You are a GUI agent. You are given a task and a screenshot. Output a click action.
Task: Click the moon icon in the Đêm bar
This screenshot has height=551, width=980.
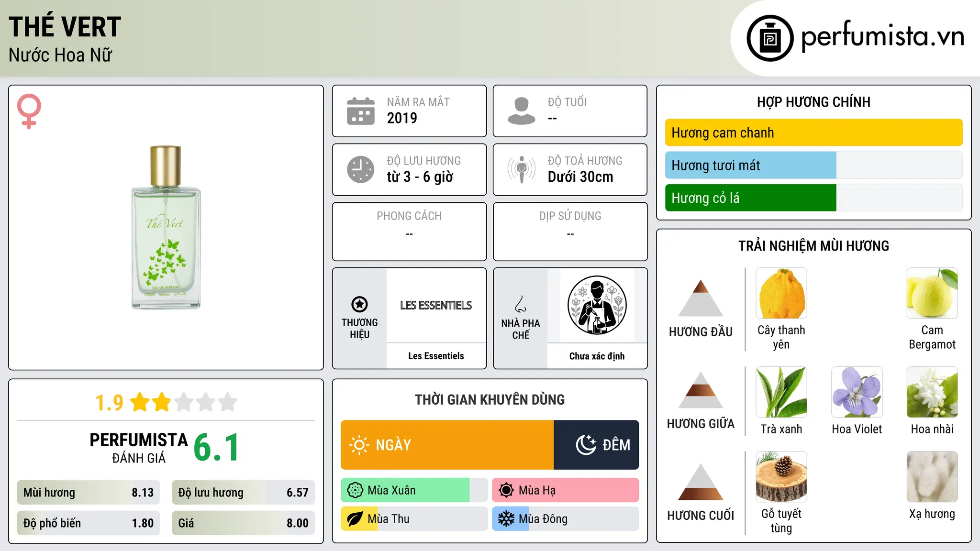point(586,445)
